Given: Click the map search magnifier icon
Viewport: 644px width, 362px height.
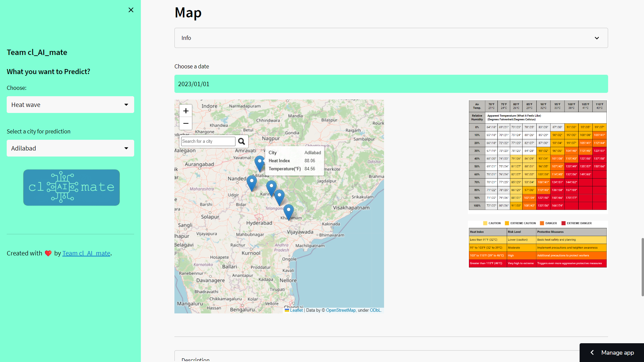Looking at the screenshot, I should 241,141.
